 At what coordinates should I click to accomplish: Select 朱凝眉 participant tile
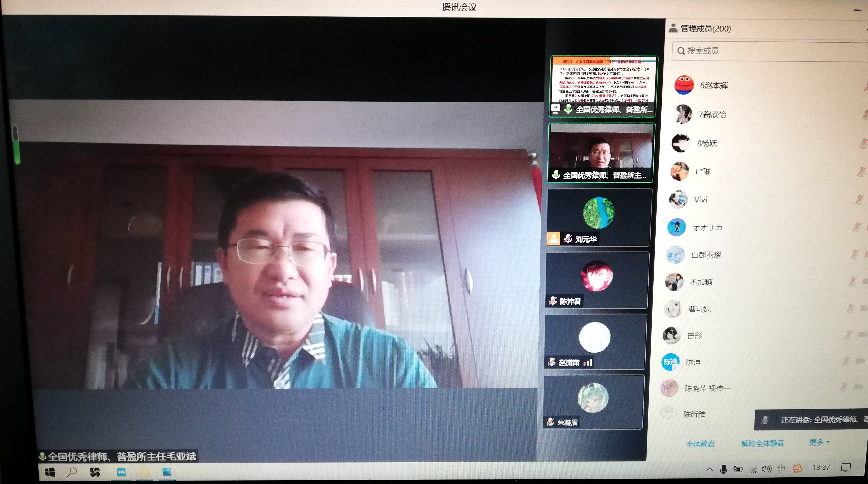pyautogui.click(x=593, y=402)
